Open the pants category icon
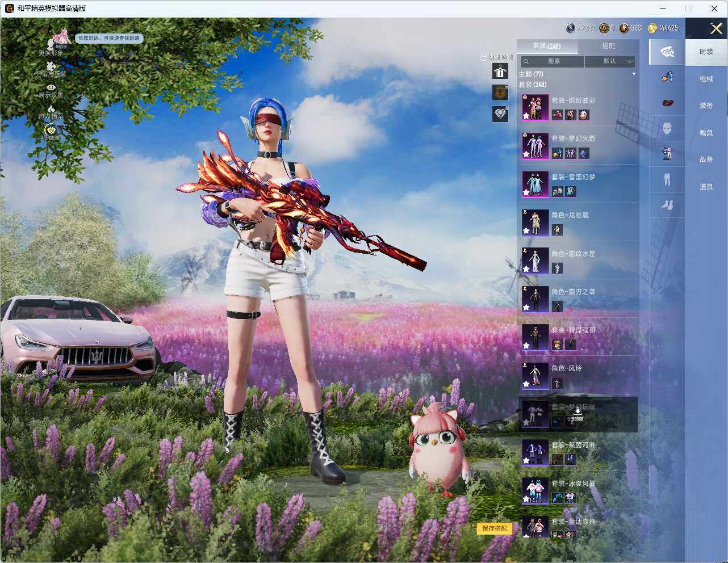The width and height of the screenshot is (728, 563). [667, 179]
